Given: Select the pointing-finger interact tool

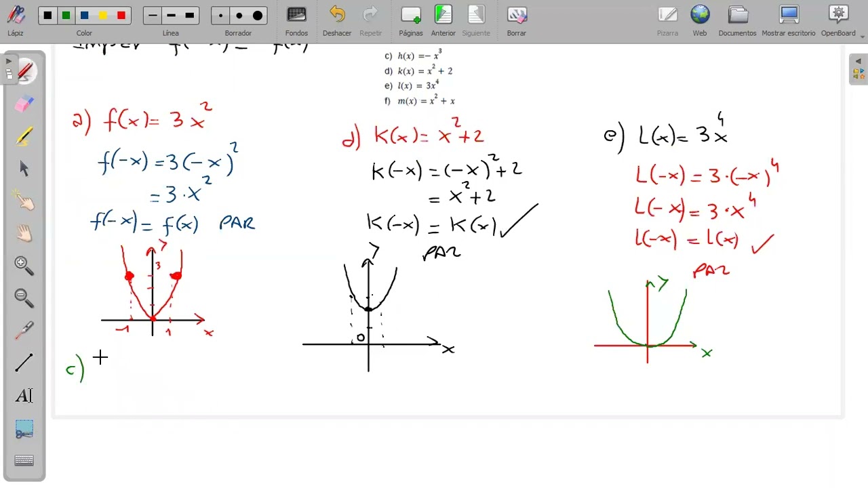Looking at the screenshot, I should pos(24,201).
